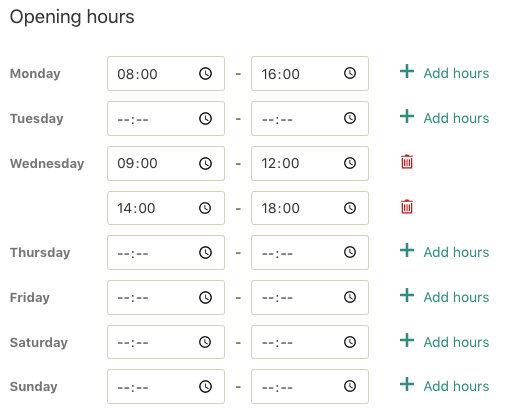Add hours for Monday
The height and width of the screenshot is (411, 520).
444,73
